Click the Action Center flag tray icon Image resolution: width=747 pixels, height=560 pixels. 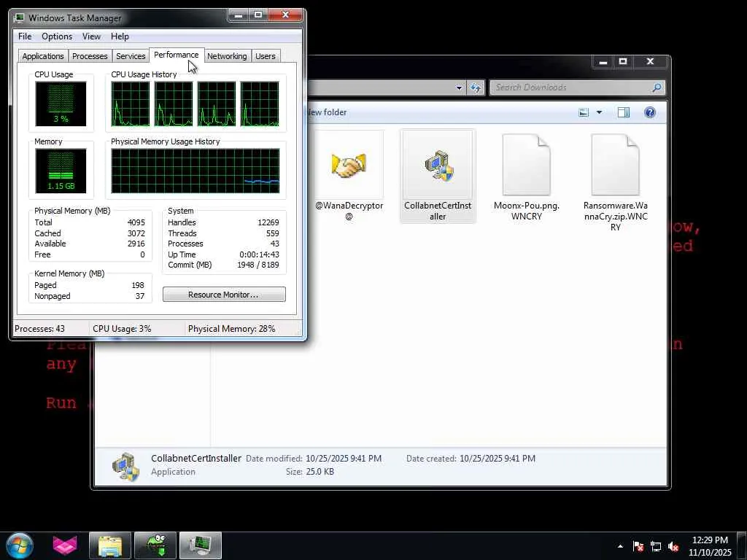pyautogui.click(x=638, y=547)
